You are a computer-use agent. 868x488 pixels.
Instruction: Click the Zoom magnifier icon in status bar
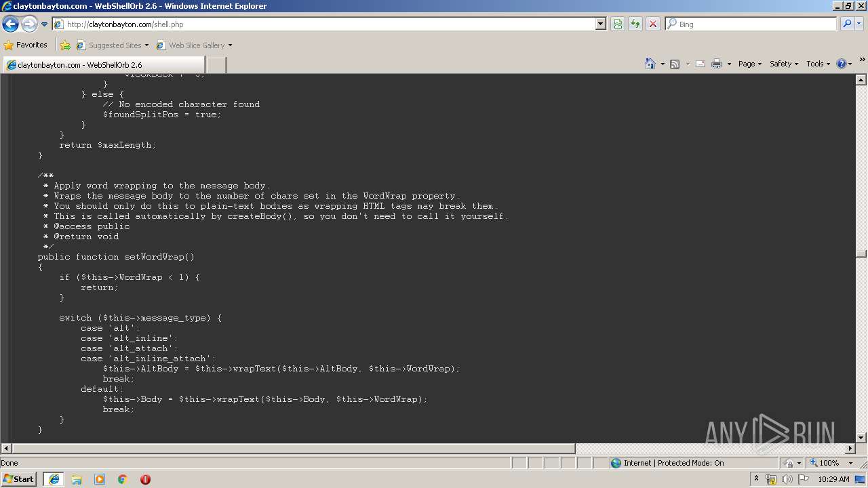(814, 463)
